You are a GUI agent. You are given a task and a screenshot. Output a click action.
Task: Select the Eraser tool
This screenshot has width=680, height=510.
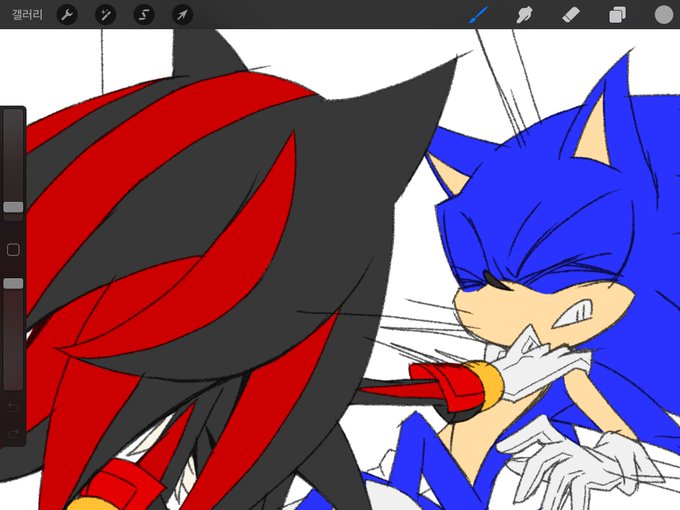[571, 15]
